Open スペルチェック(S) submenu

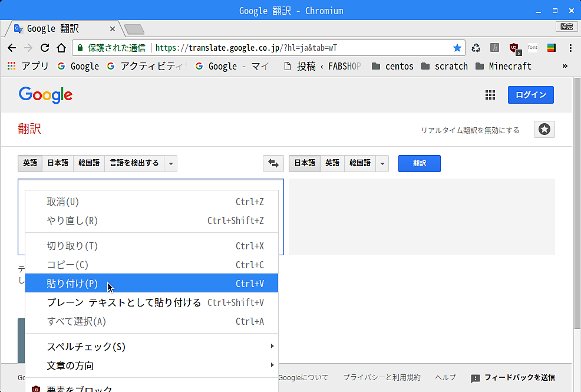pyautogui.click(x=151, y=347)
